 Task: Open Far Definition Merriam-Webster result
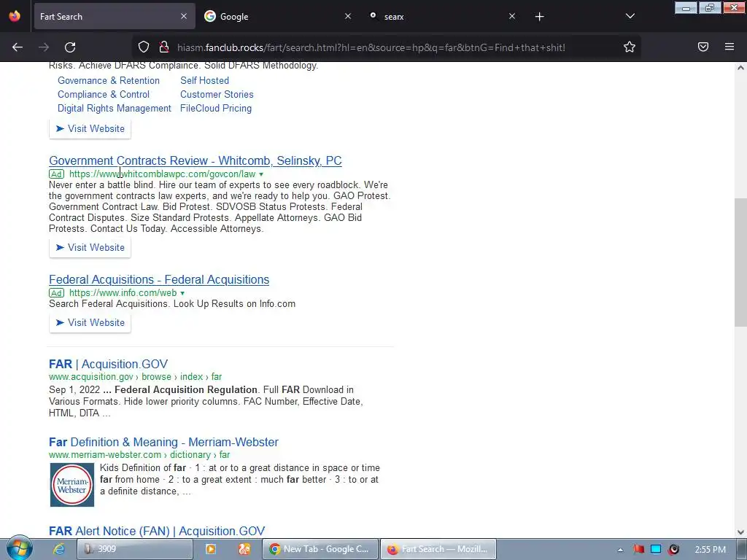coord(163,442)
